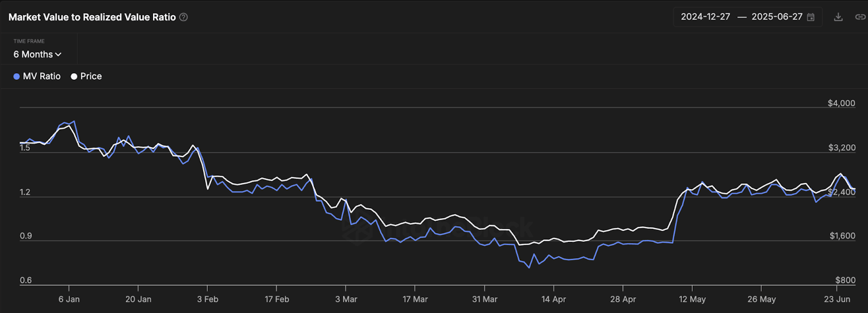868x313 pixels.
Task: Click the 23 Jun date axis label
Action: [837, 299]
